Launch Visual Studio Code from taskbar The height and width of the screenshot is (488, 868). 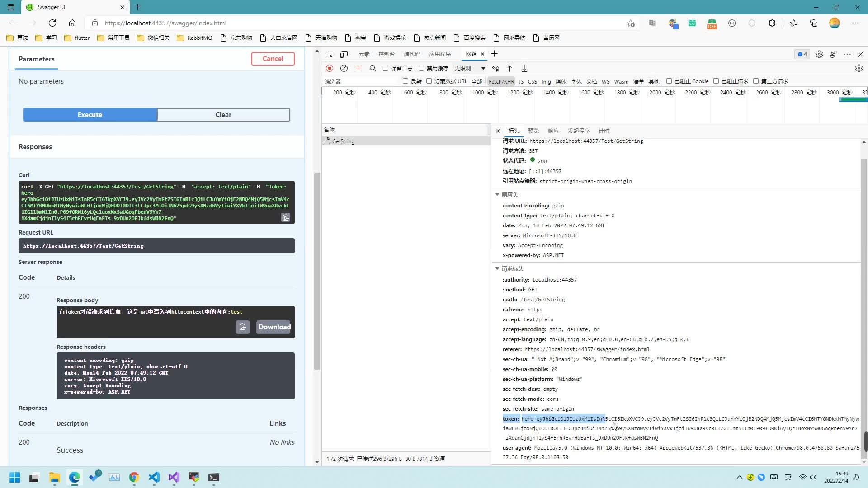(153, 478)
